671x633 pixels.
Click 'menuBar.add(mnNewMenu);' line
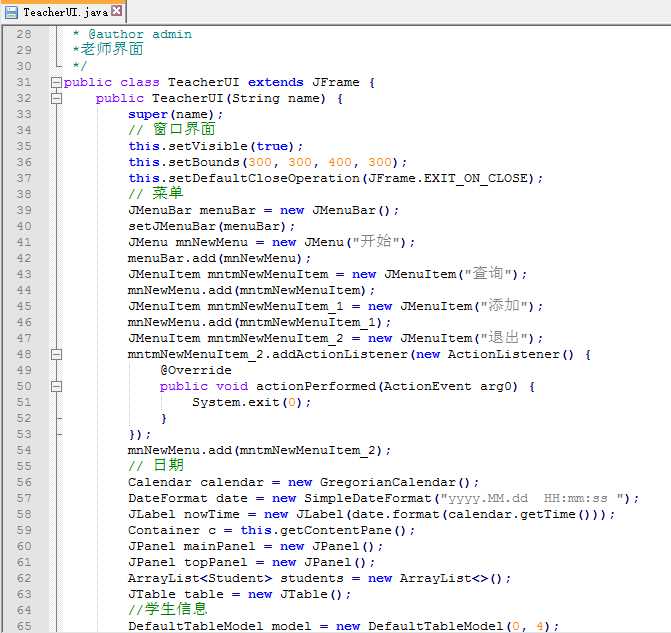pyautogui.click(x=219, y=259)
